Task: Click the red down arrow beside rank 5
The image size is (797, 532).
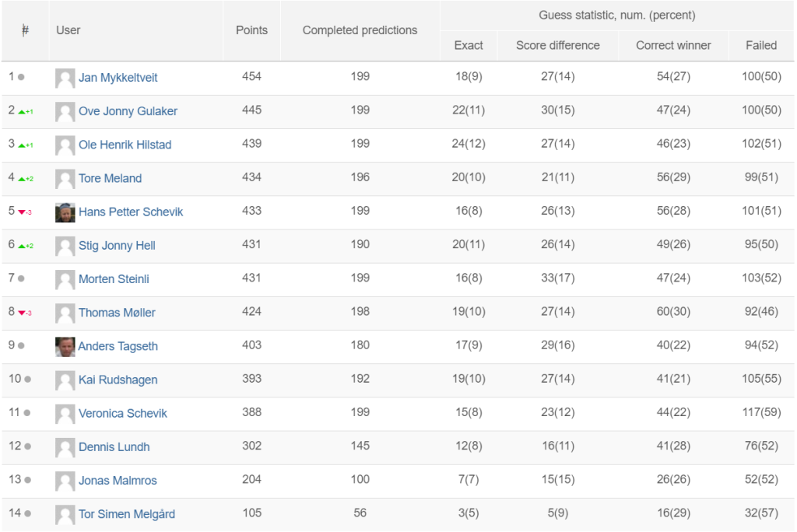Action: pos(22,212)
